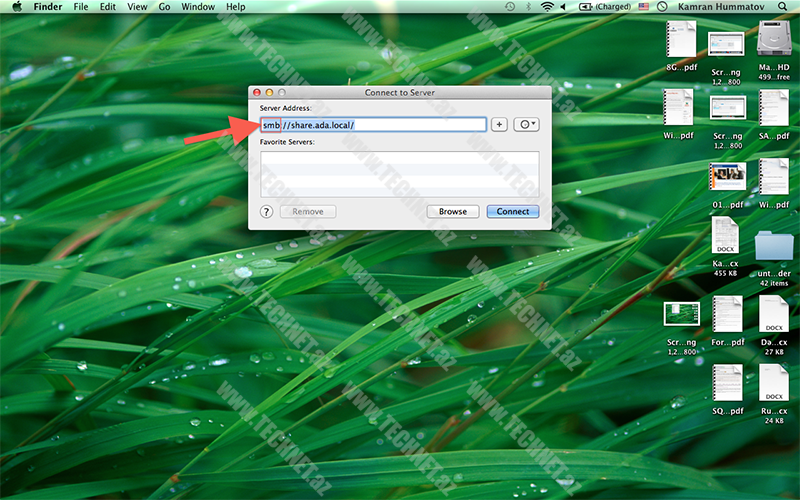This screenshot has width=800, height=500.
Task: Click the help question mark button
Action: pyautogui.click(x=266, y=212)
